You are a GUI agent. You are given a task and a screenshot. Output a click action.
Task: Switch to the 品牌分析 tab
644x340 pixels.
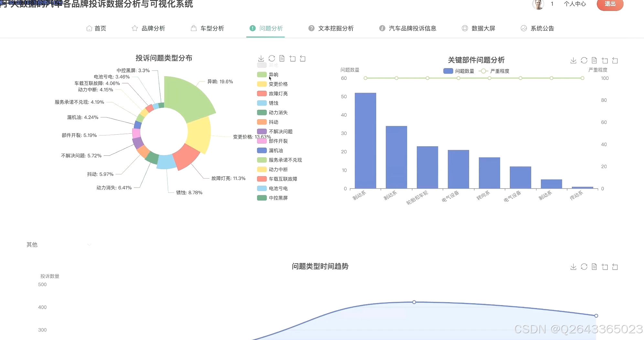coord(148,28)
